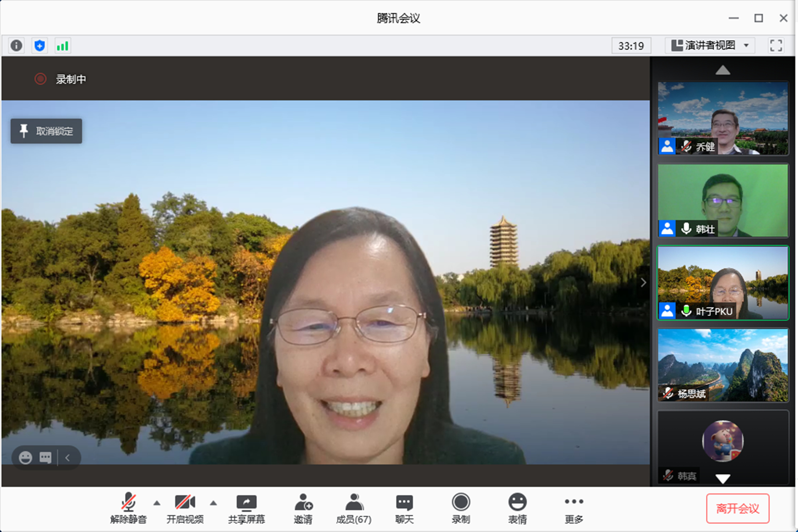Enter full screen mode
The height and width of the screenshot is (532, 798).
[776, 45]
